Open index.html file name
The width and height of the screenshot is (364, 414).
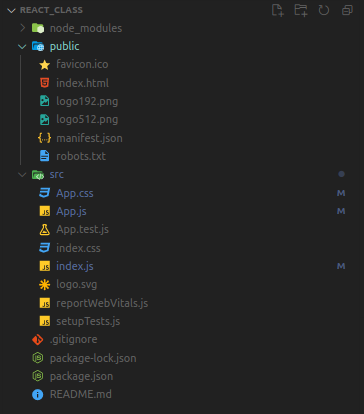pyautogui.click(x=82, y=83)
